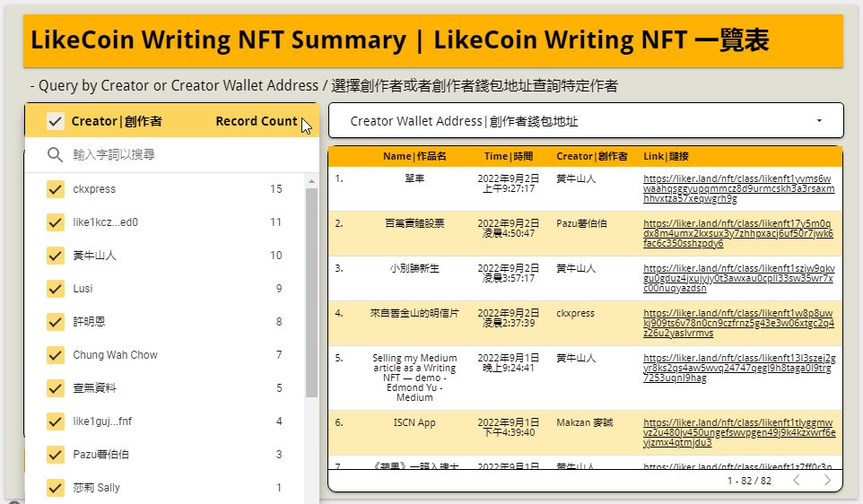Click time cell 2022年9月2日 上午9:27:17
This screenshot has height=504, width=863.
[x=508, y=184]
